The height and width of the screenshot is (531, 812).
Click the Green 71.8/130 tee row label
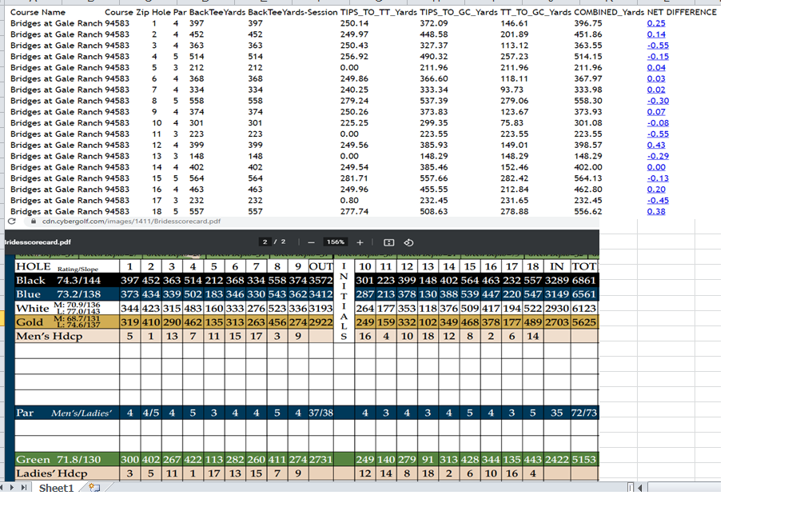click(58, 460)
